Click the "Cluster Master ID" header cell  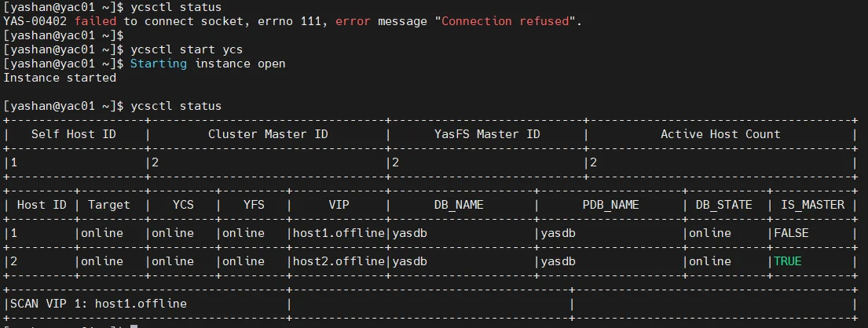pos(268,134)
